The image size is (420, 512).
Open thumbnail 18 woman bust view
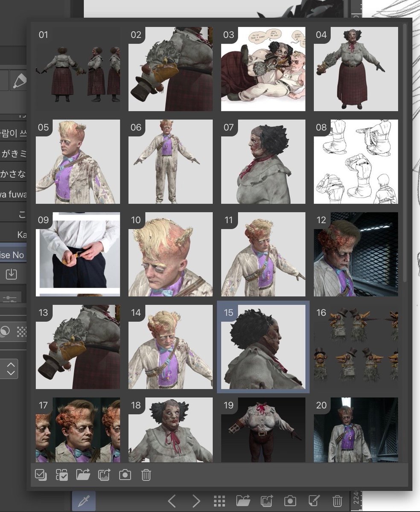point(170,430)
